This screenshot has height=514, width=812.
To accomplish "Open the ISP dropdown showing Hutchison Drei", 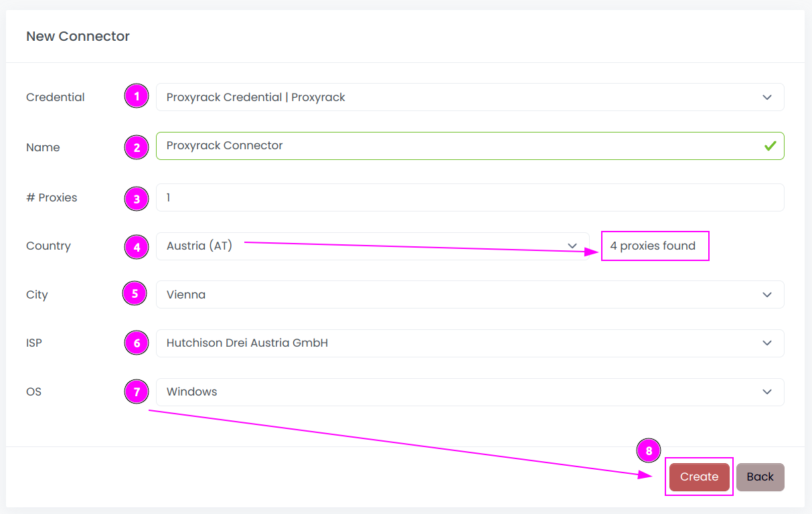I will click(767, 343).
